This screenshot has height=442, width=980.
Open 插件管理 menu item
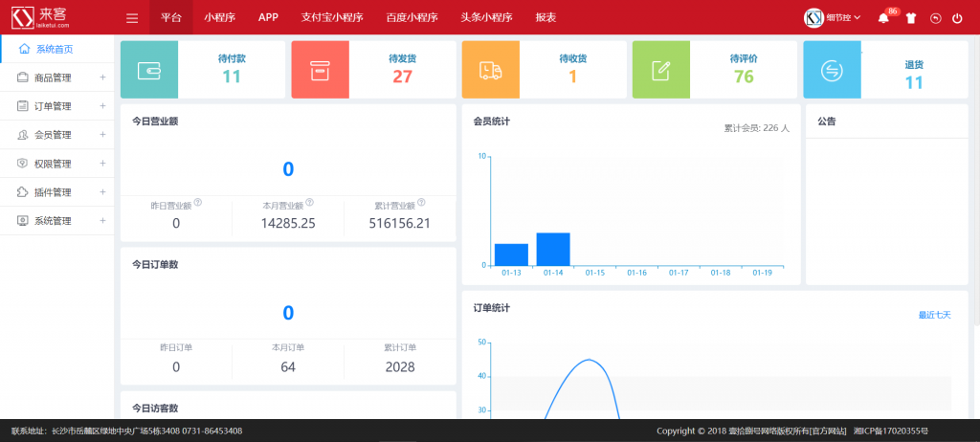pyautogui.click(x=57, y=192)
